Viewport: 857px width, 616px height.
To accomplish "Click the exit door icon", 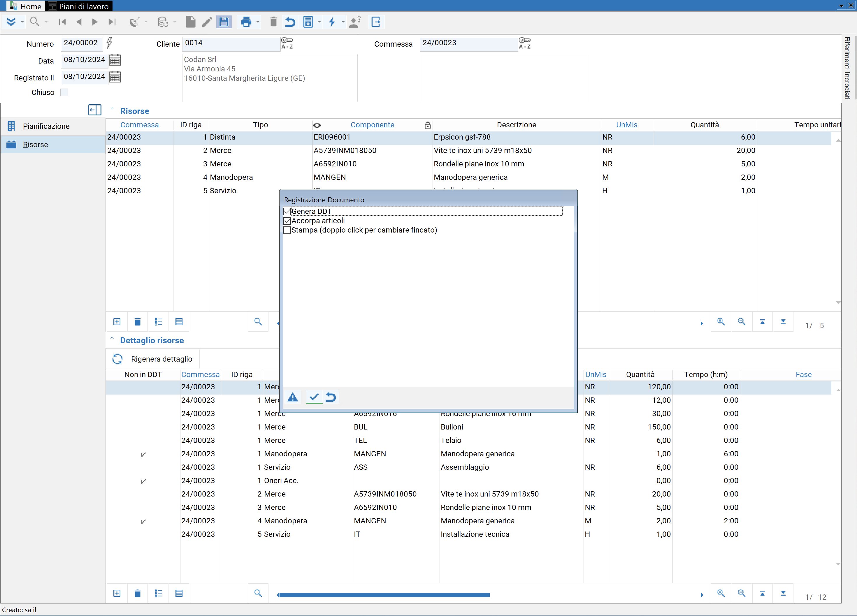I will (376, 22).
